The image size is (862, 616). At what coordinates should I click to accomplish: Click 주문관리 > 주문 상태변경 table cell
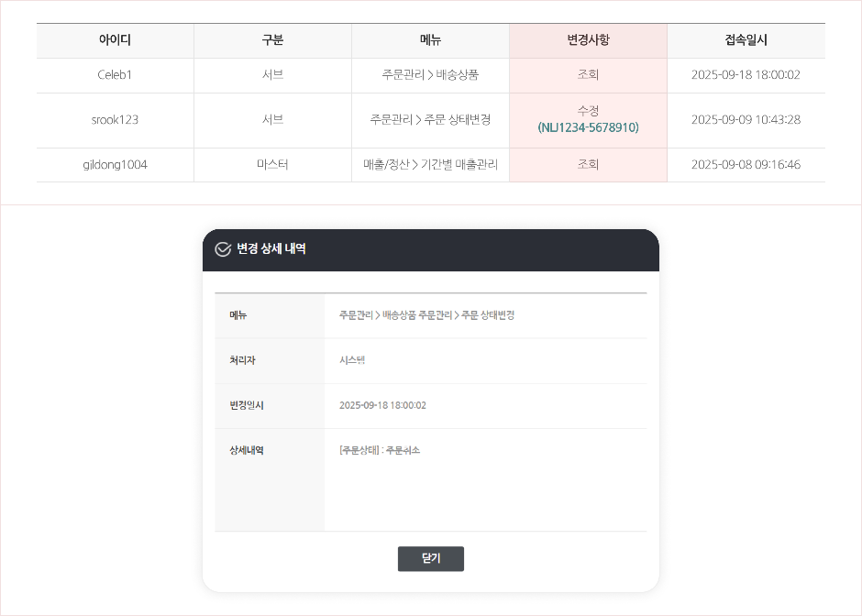430,120
